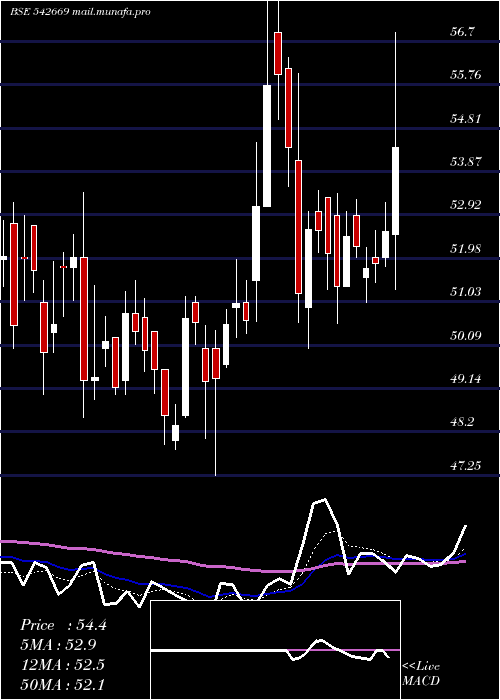Click the 53.87 price axis label
The width and height of the screenshot is (500, 700).
466,162
